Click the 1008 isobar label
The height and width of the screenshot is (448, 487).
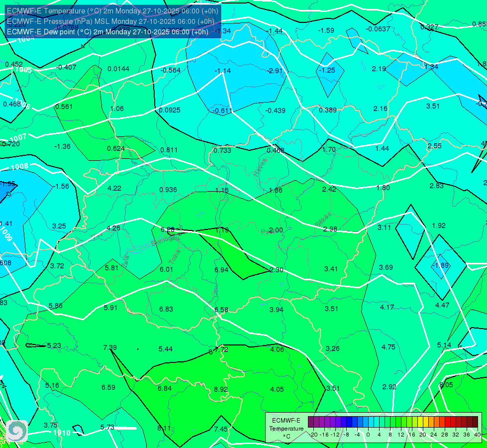pyautogui.click(x=19, y=167)
